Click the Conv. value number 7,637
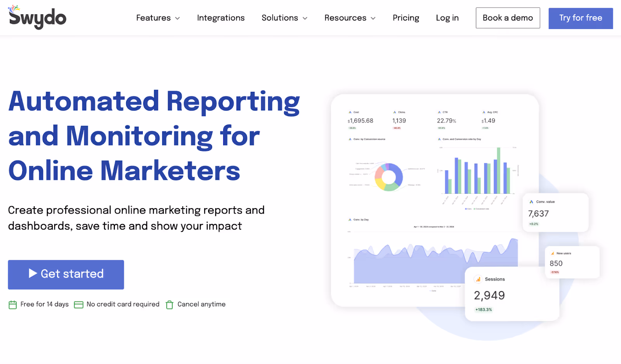 538,214
